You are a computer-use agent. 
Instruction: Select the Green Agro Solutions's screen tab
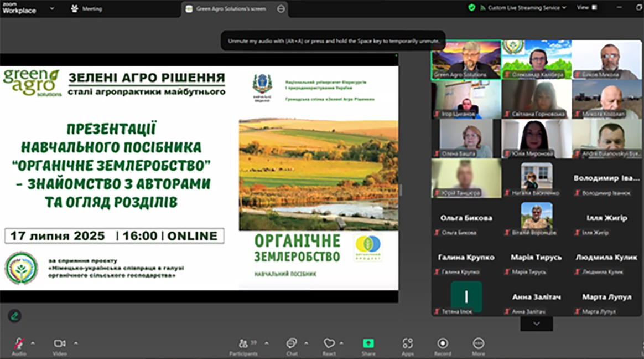(x=231, y=8)
